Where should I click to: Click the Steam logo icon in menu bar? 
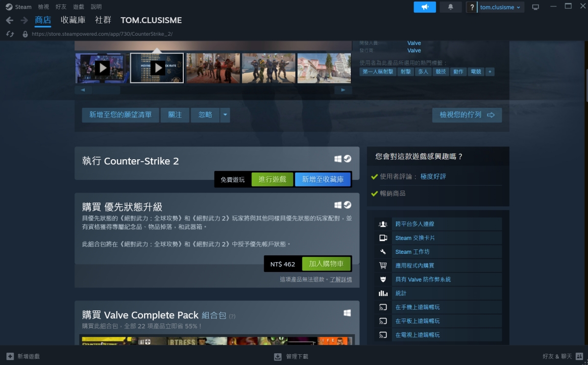[x=9, y=7]
